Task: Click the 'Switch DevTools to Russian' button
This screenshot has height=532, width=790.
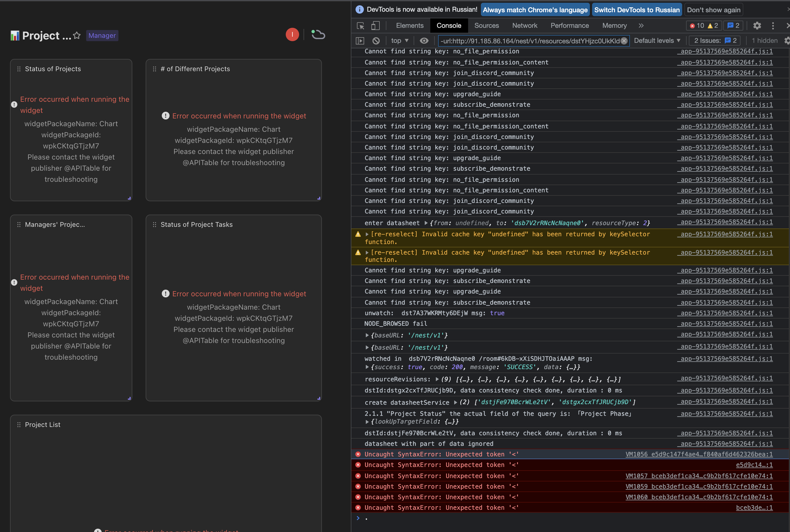Action: tap(637, 9)
